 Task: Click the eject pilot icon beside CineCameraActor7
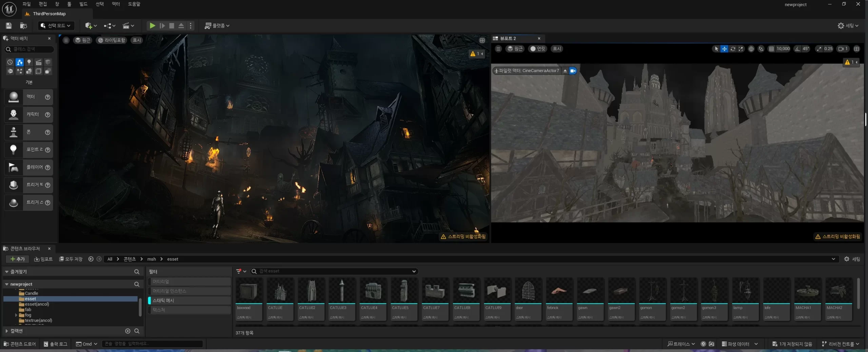pos(565,71)
